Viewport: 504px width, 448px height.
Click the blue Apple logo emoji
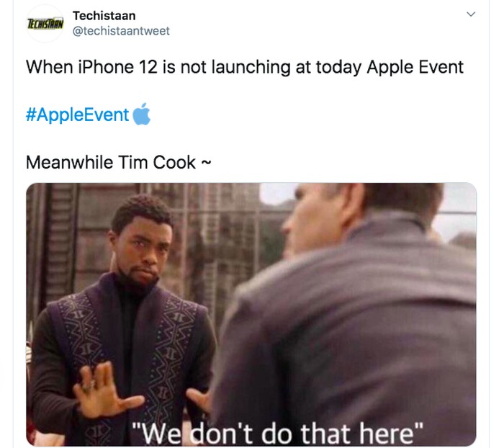point(141,114)
